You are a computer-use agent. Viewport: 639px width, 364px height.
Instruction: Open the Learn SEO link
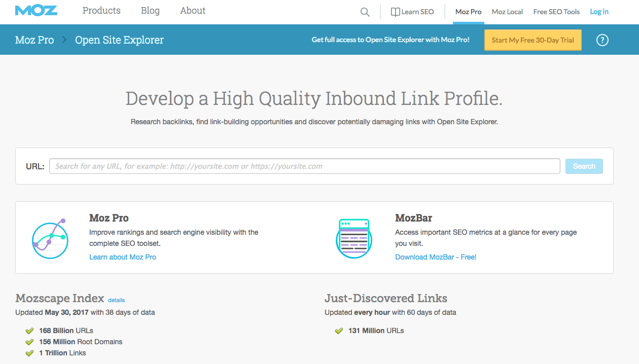click(x=417, y=12)
